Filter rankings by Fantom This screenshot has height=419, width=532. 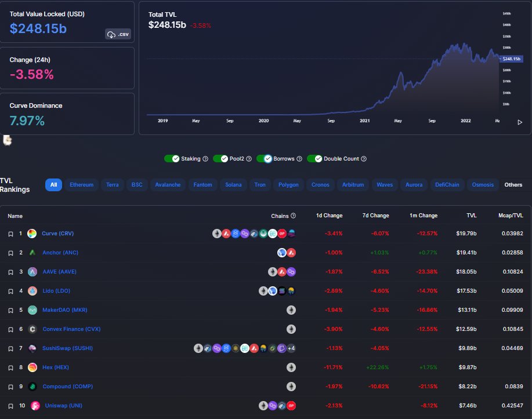[x=203, y=185]
